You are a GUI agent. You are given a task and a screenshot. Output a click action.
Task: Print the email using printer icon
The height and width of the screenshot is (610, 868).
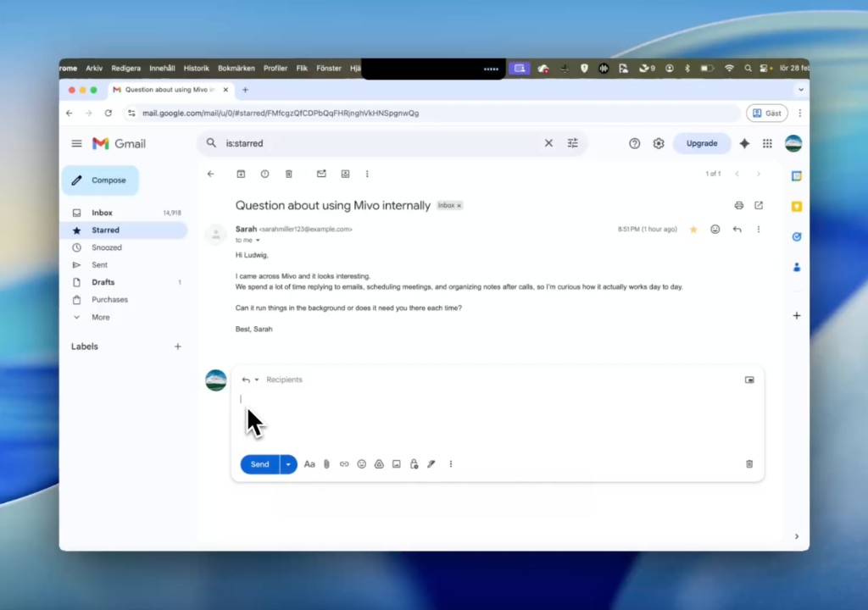(739, 205)
